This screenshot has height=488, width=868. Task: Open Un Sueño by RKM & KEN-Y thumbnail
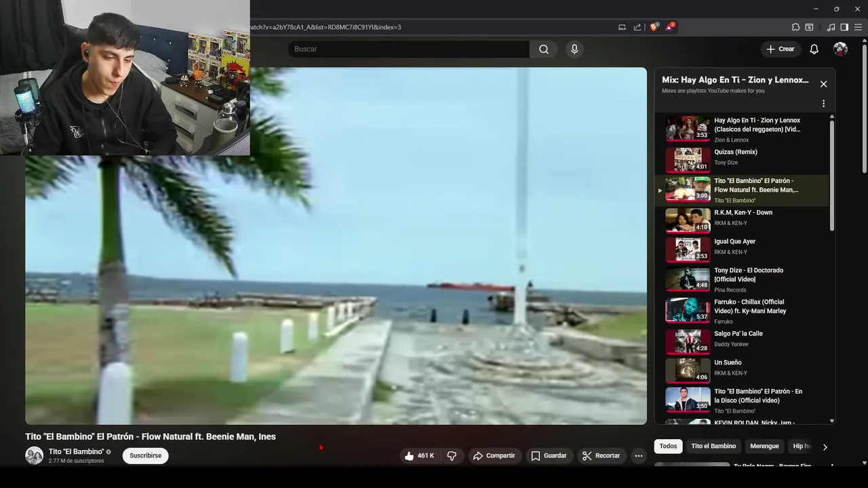[x=688, y=371]
